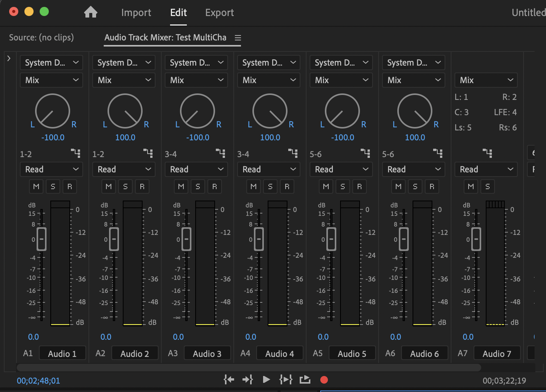Open Mix output dropdown on Audio 1
The height and width of the screenshot is (392, 546).
pos(51,80)
